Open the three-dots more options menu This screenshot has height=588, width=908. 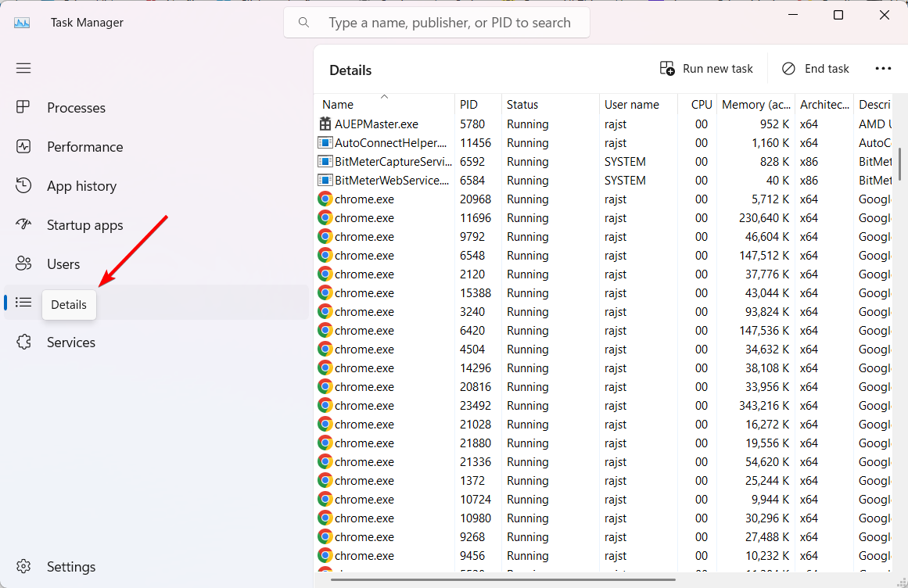883,69
